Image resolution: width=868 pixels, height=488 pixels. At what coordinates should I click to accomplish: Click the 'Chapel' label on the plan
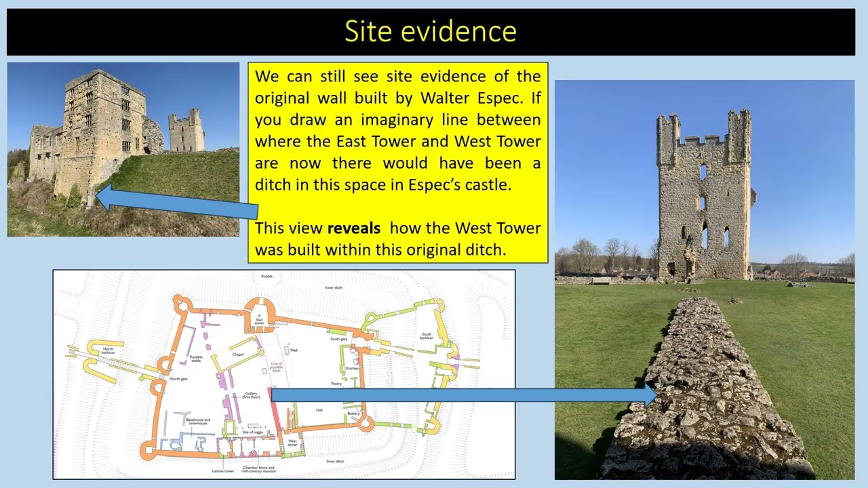click(x=237, y=354)
